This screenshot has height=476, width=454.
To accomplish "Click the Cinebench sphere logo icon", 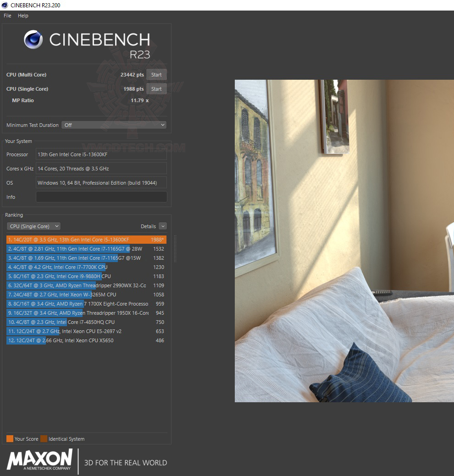I will point(33,39).
